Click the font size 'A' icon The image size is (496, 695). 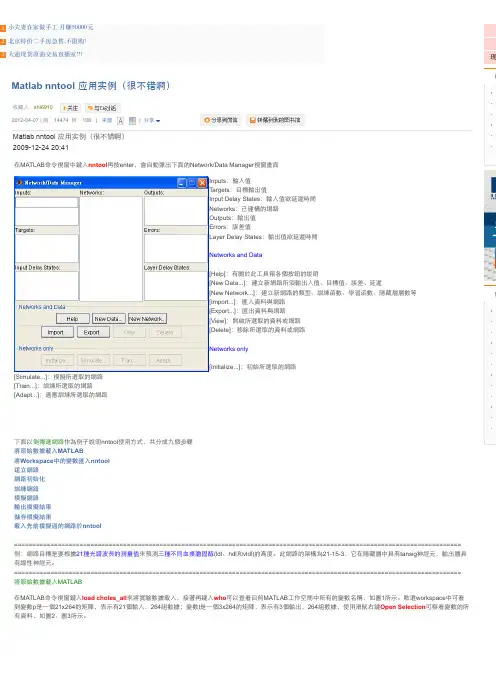tap(120, 121)
